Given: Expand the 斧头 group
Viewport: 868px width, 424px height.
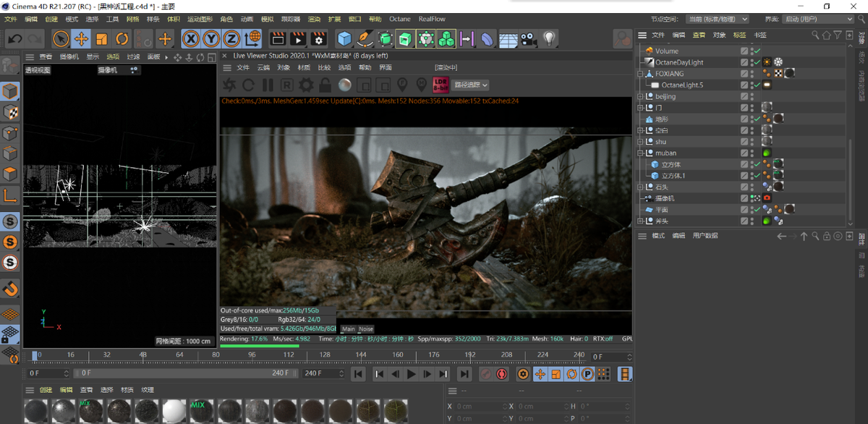Looking at the screenshot, I should [641, 221].
